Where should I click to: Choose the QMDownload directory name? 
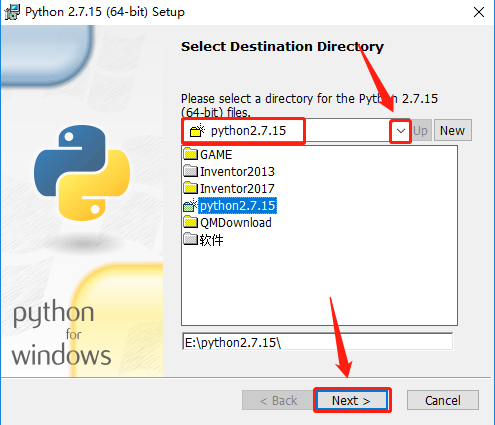[236, 223]
